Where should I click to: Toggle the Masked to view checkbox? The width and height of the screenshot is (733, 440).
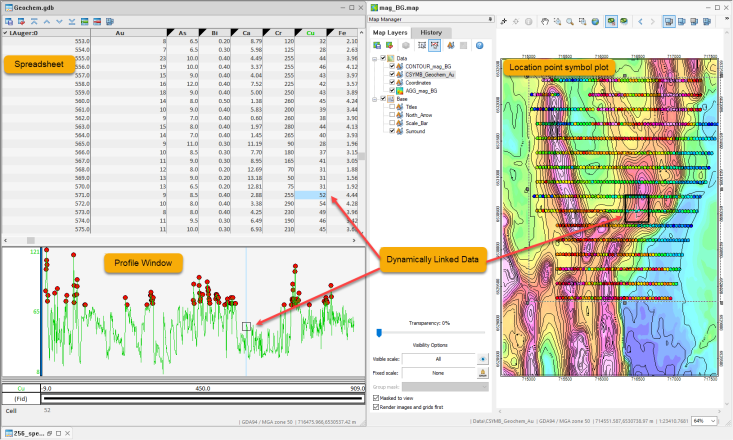[x=374, y=398]
